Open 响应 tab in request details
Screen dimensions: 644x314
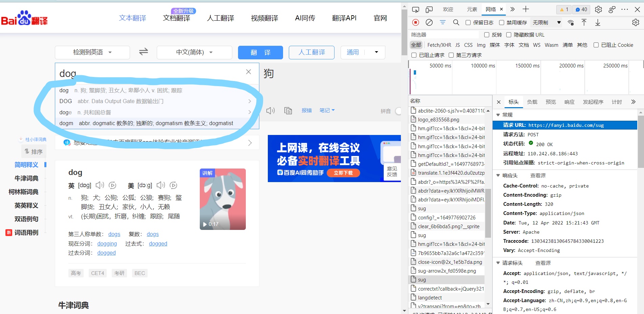click(x=569, y=102)
